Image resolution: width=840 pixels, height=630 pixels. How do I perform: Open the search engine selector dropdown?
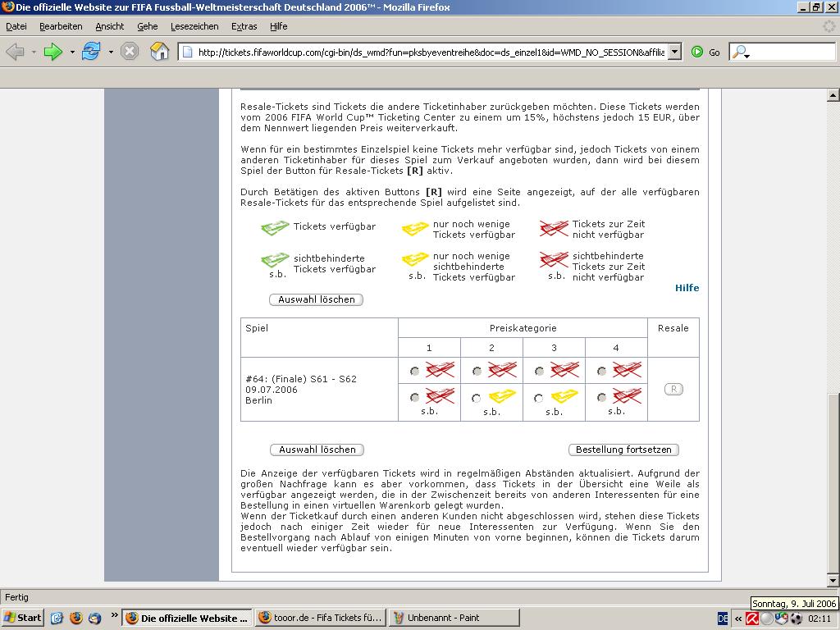pos(741,52)
